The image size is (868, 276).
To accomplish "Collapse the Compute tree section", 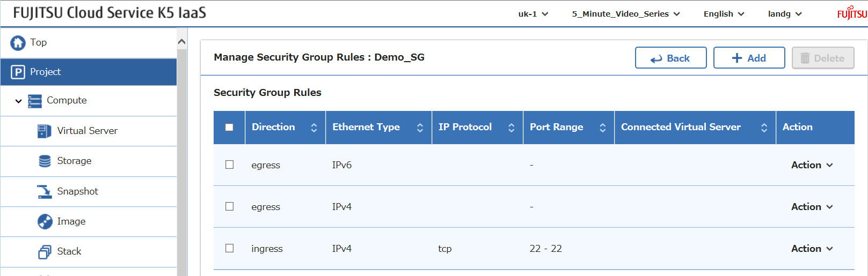I will pos(18,101).
